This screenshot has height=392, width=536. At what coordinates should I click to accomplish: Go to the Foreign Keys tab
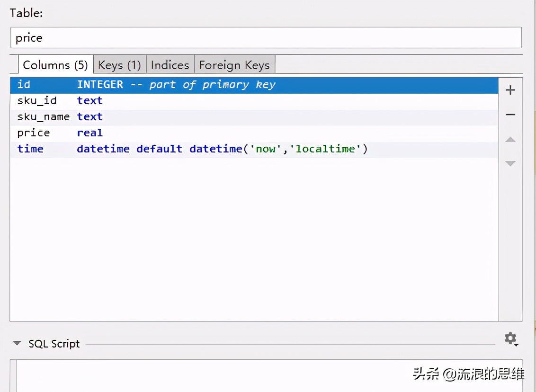click(x=234, y=65)
